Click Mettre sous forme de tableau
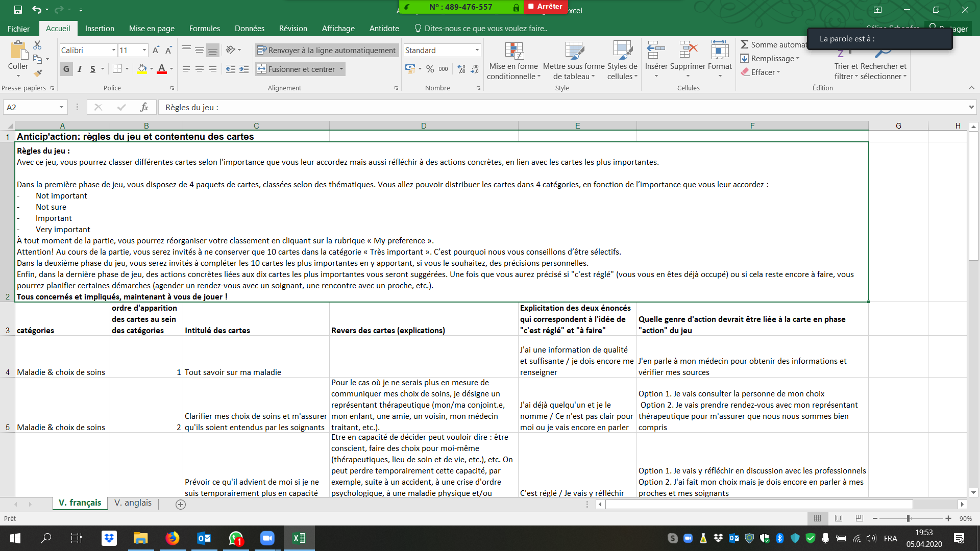980x551 pixels. (x=574, y=61)
